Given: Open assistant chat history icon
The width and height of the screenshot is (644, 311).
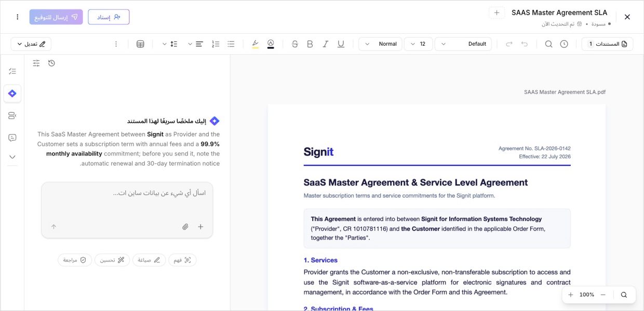Looking at the screenshot, I should [51, 63].
